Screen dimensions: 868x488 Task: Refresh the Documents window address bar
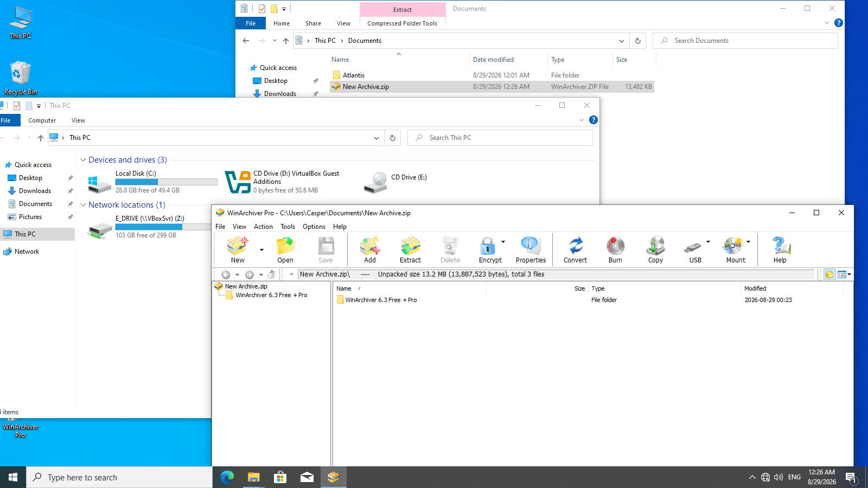click(638, 41)
